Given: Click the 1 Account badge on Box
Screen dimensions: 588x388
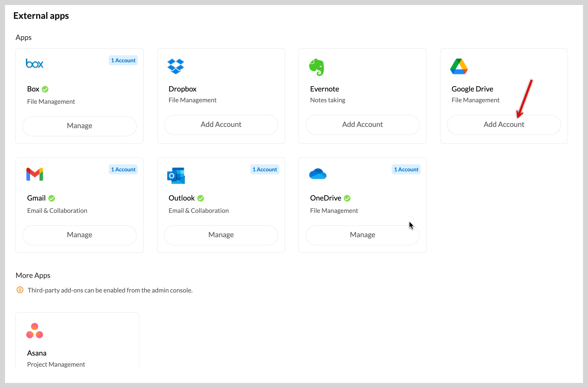Looking at the screenshot, I should tap(123, 61).
